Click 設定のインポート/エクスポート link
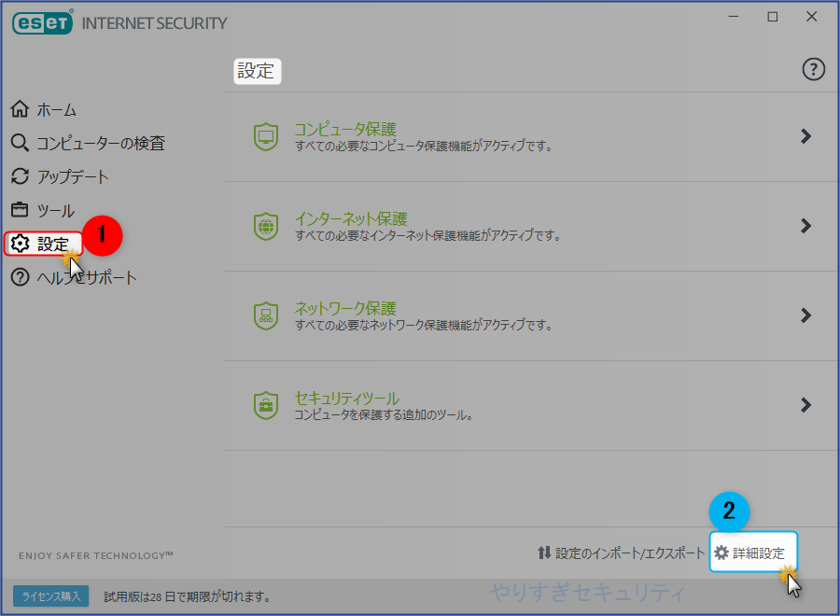 click(x=630, y=553)
